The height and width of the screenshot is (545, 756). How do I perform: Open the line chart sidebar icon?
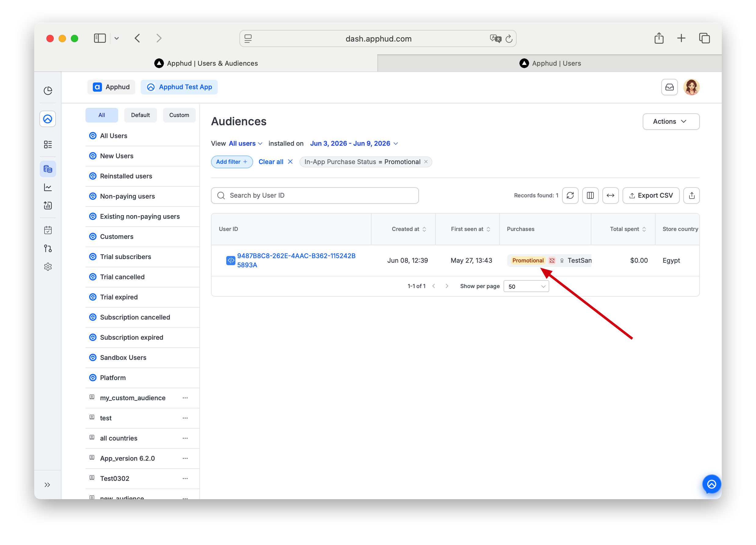[x=48, y=188]
